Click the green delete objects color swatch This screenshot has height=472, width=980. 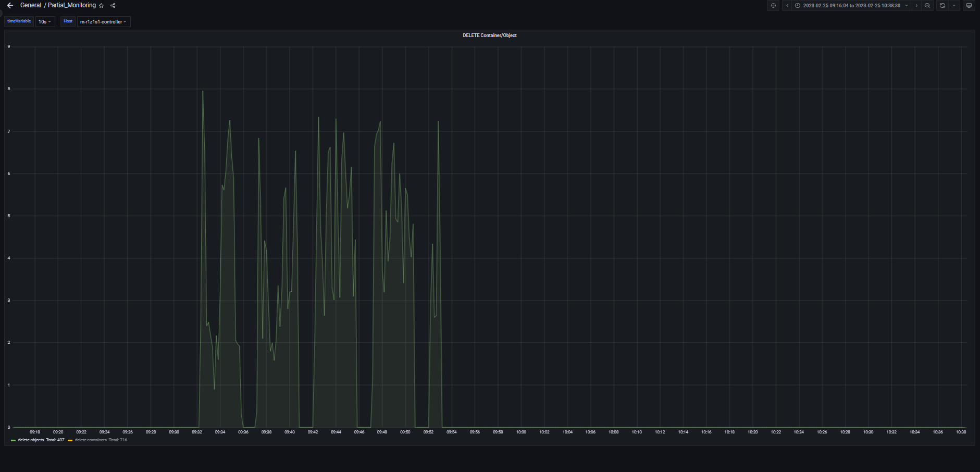[x=13, y=441]
